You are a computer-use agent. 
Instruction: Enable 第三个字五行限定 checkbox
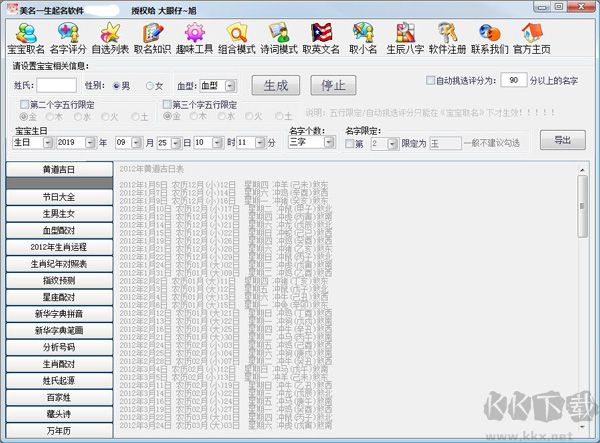pyautogui.click(x=167, y=104)
